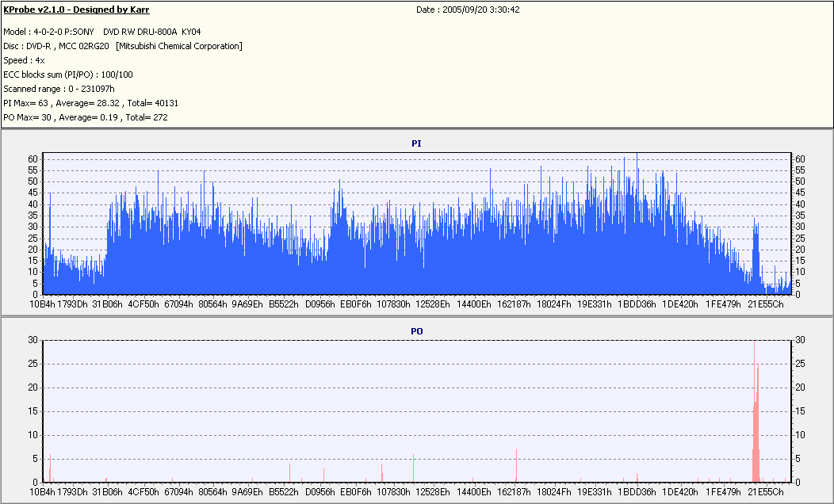
Task: Click the 107830h label on PO axis
Action: pos(393,492)
